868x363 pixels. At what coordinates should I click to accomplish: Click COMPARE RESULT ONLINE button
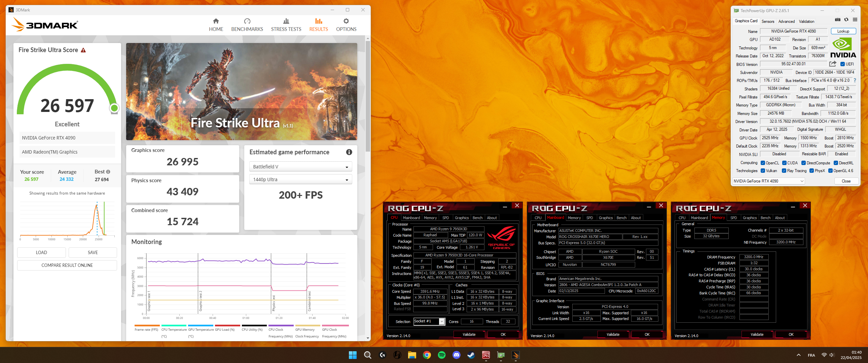67,265
